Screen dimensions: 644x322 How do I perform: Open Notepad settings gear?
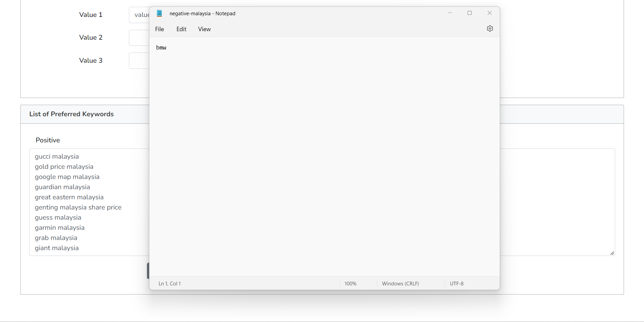[x=490, y=28]
